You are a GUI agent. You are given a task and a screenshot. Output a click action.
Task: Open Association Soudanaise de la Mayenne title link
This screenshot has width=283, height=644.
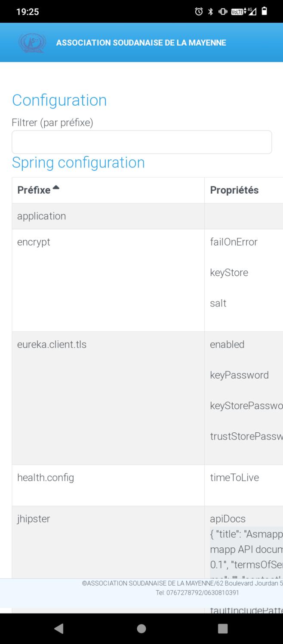(141, 43)
